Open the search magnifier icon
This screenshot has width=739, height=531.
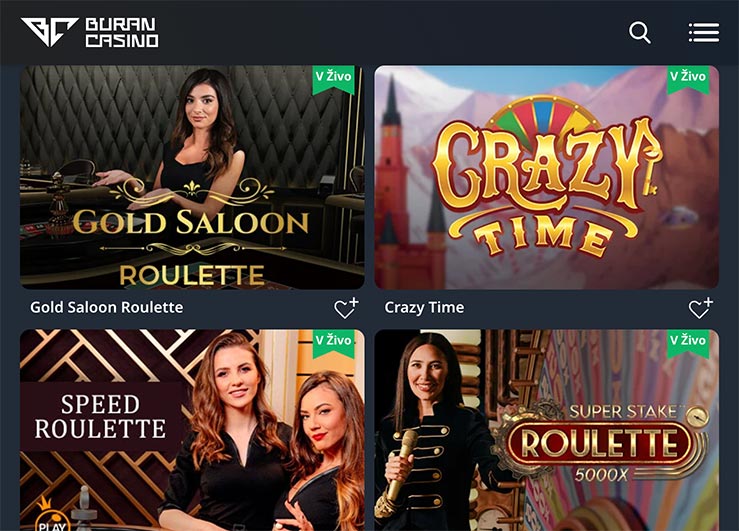[640, 33]
